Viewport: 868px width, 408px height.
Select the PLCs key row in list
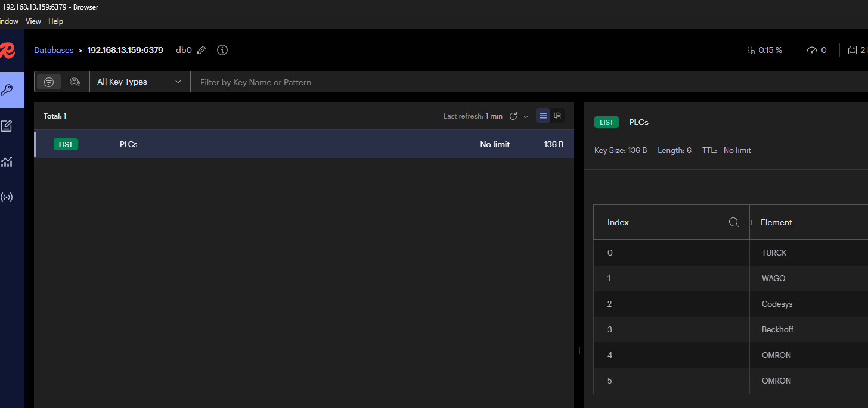pyautogui.click(x=304, y=144)
